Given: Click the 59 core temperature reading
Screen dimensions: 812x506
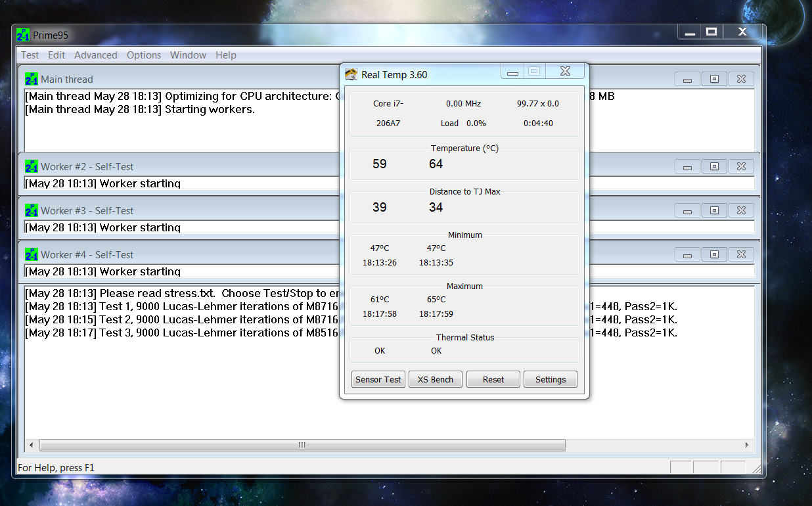Looking at the screenshot, I should point(380,164).
